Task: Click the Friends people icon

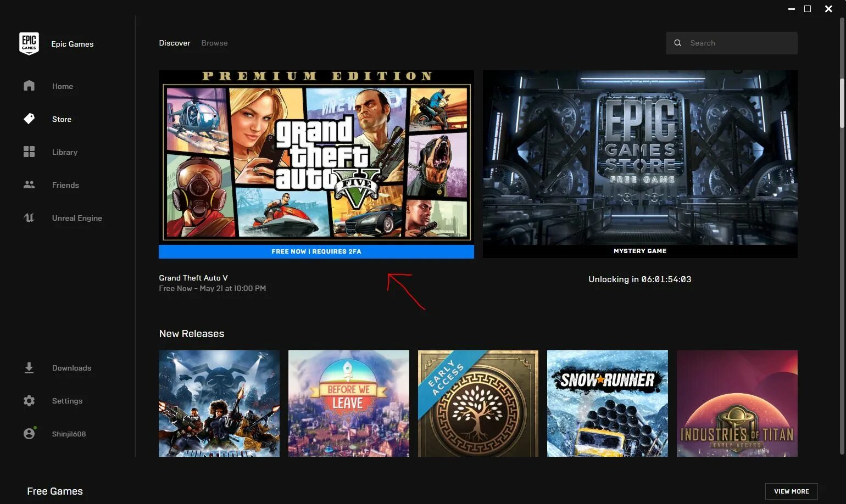Action: click(x=29, y=184)
